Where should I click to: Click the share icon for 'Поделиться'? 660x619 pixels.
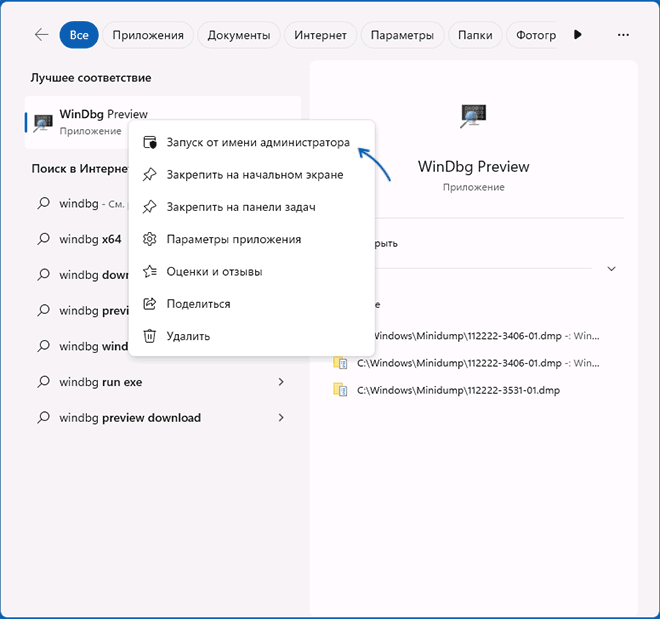[x=150, y=304]
